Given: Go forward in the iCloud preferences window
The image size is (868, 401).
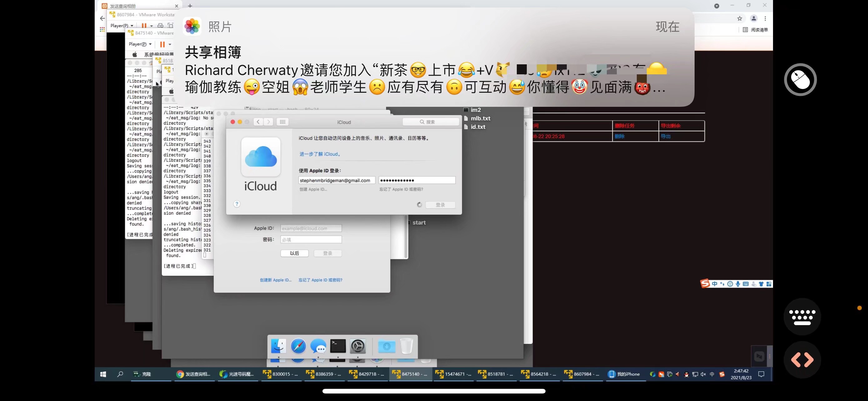Looking at the screenshot, I should click(268, 122).
